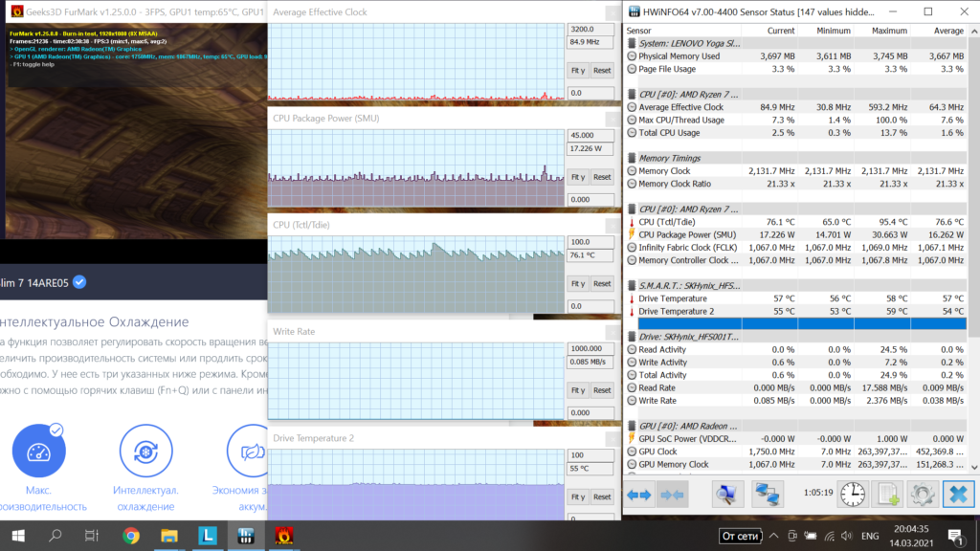Click Fit y on CPU Tctl/Tdie graph

click(578, 283)
